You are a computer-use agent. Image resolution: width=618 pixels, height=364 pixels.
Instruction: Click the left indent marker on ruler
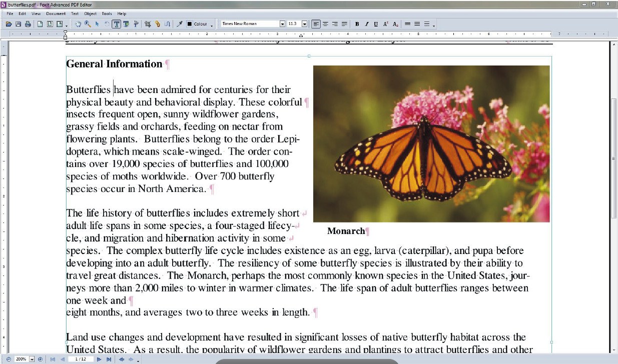tap(65, 35)
